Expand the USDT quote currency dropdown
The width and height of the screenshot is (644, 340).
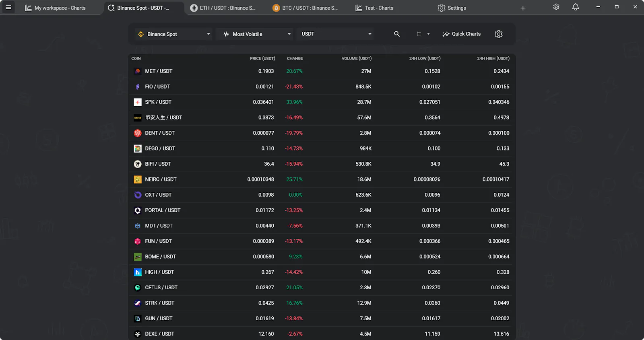336,34
